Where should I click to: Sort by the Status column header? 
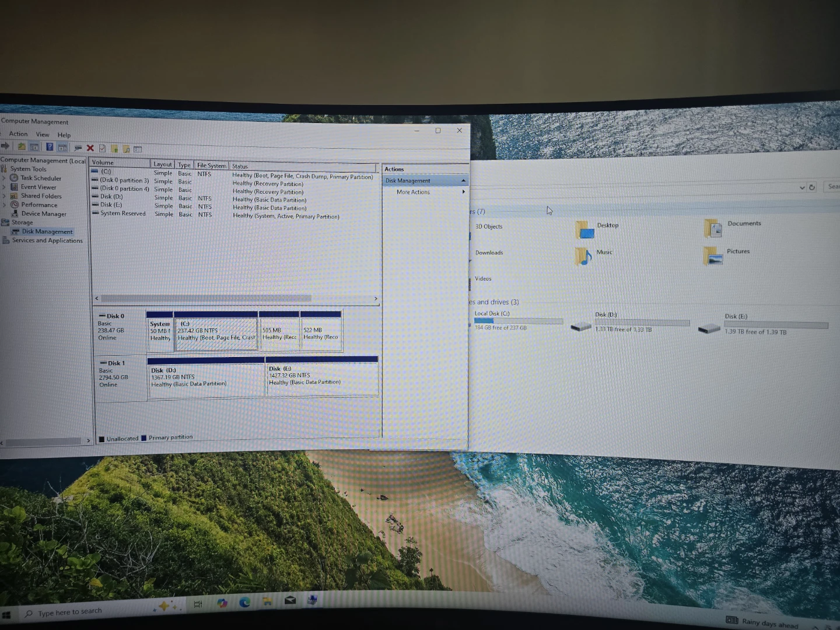point(302,167)
